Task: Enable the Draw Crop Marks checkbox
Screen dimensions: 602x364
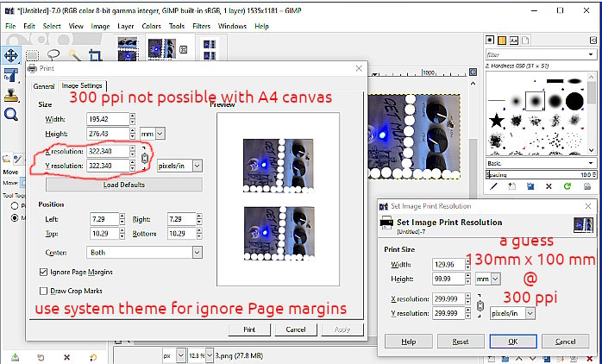Action: point(43,291)
